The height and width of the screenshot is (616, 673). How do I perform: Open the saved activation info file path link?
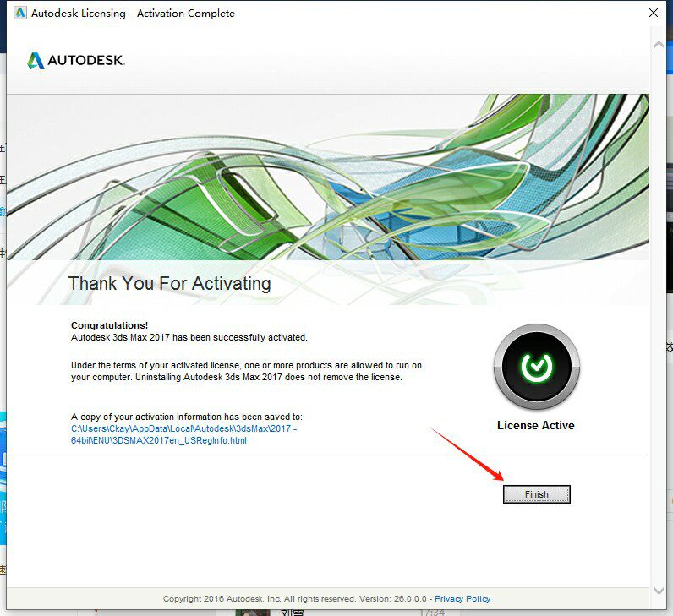tap(183, 434)
